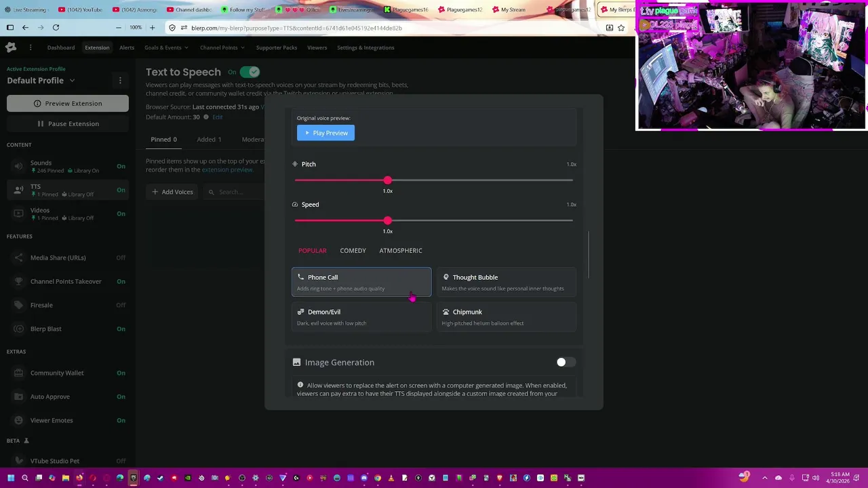This screenshot has height=488, width=868.
Task: Toggle Videos On status
Action: click(121, 213)
